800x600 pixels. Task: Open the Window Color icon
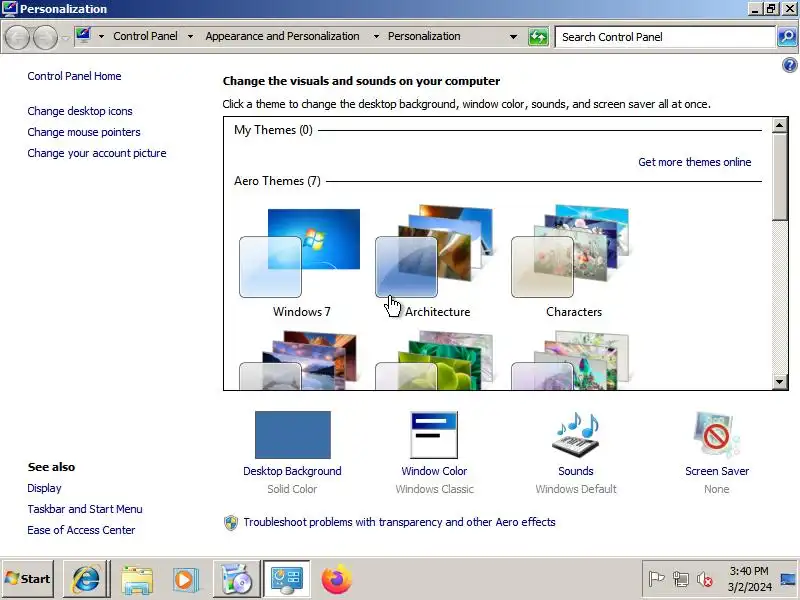pyautogui.click(x=434, y=435)
